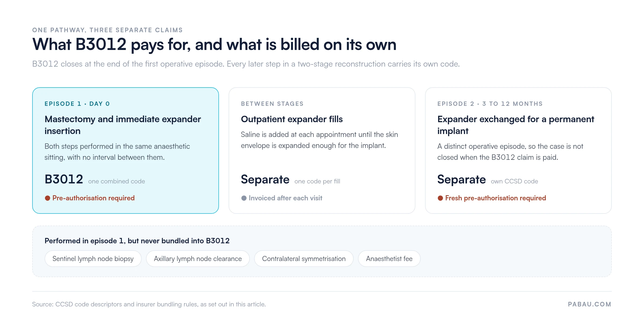Click the Outpatient expander fills title

pyautogui.click(x=292, y=119)
